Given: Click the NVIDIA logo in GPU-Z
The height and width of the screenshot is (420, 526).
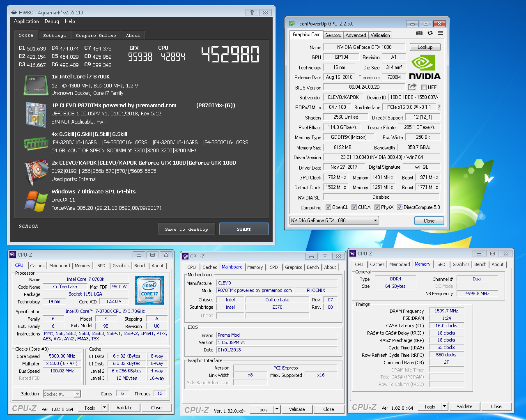Looking at the screenshot, I should pos(425,68).
